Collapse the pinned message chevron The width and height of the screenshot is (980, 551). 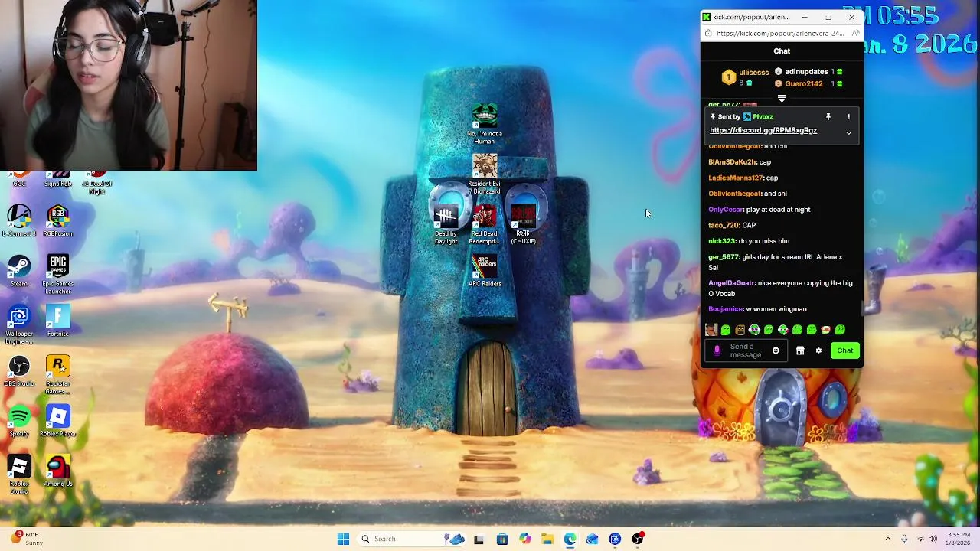[x=848, y=133]
